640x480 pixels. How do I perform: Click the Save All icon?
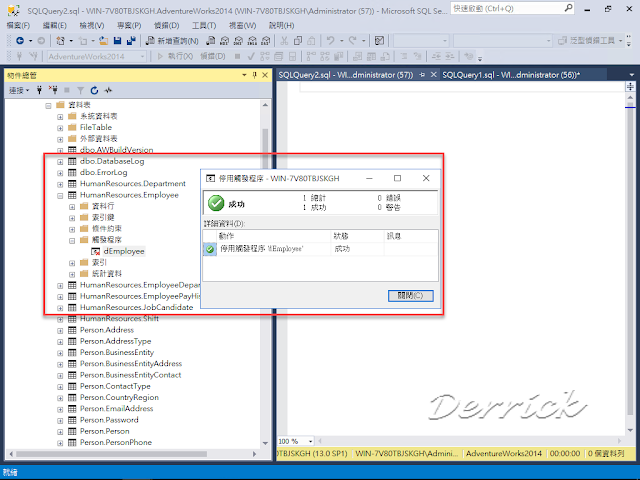131,40
